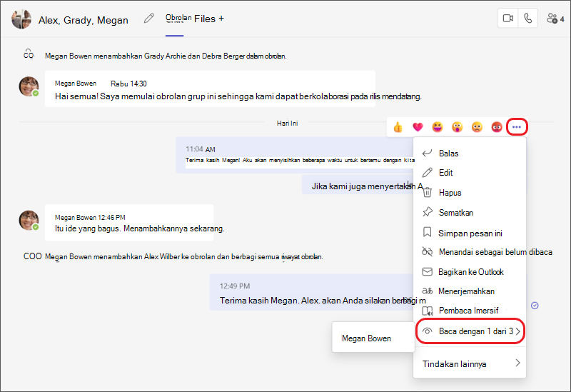Add a new tab with the plus button
The width and height of the screenshot is (571, 392).
point(221,19)
